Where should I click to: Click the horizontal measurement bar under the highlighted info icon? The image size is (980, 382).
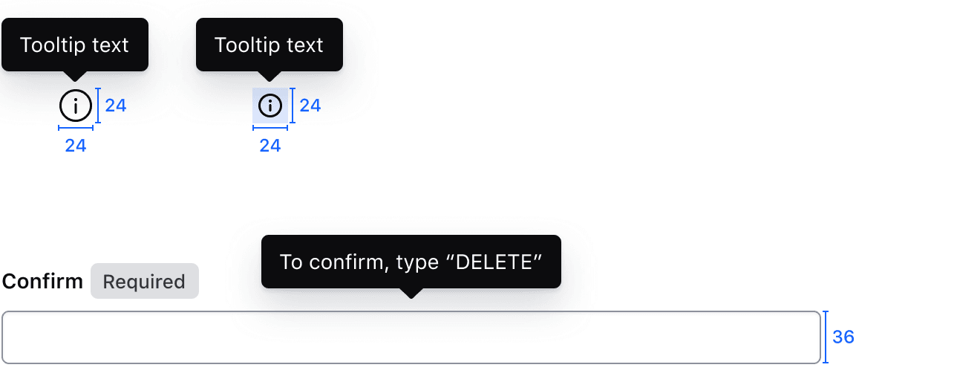coord(270,128)
